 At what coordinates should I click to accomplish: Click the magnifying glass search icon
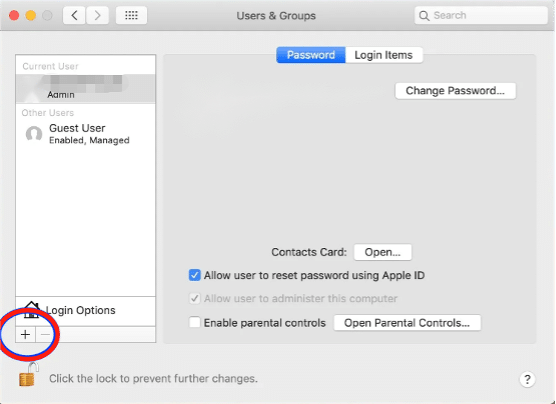424,16
